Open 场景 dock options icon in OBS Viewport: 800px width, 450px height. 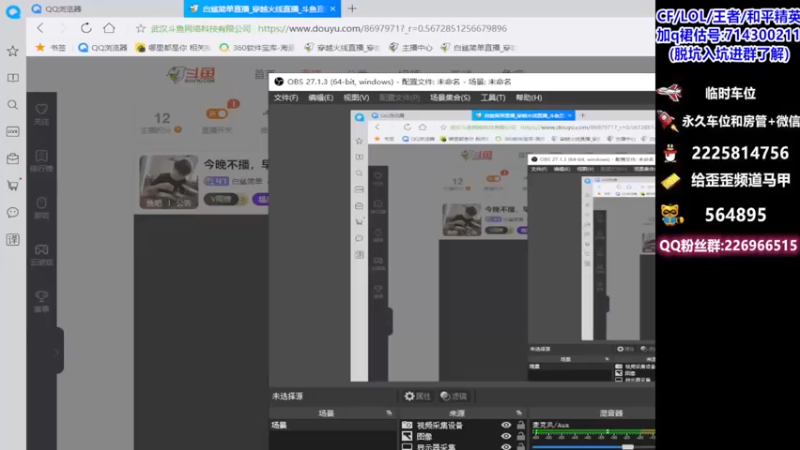[x=389, y=413]
